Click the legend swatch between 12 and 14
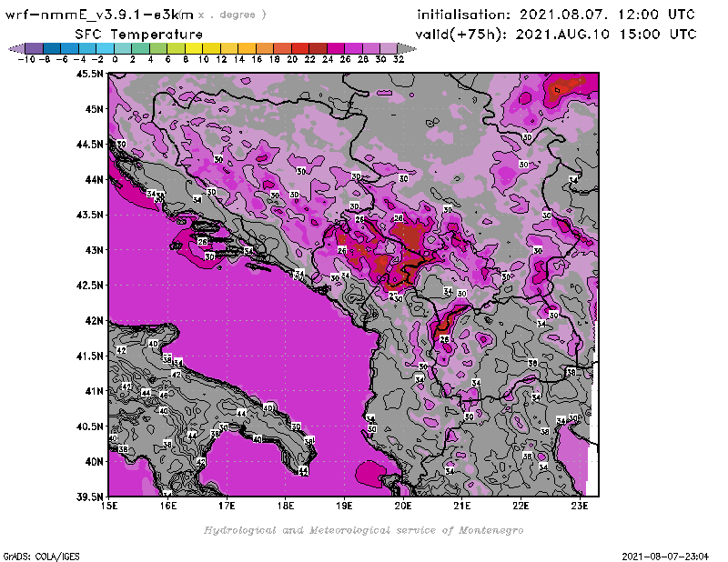Image resolution: width=728 pixels, height=562 pixels. [x=229, y=48]
